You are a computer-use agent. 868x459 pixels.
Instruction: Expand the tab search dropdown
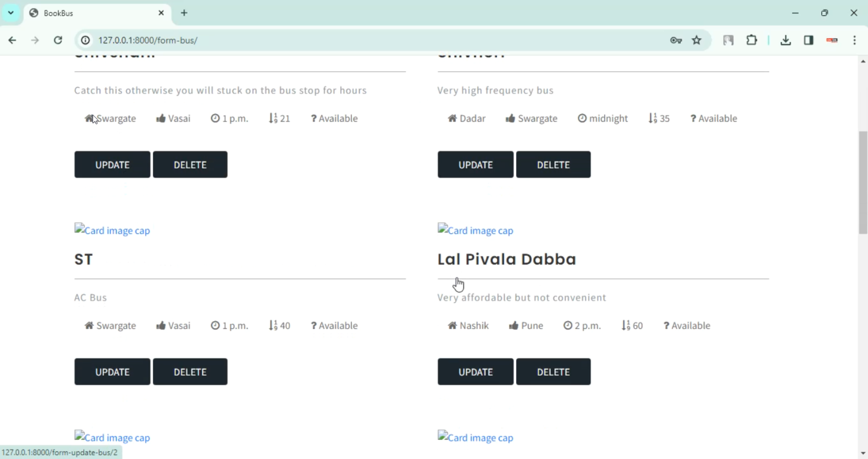click(x=10, y=13)
